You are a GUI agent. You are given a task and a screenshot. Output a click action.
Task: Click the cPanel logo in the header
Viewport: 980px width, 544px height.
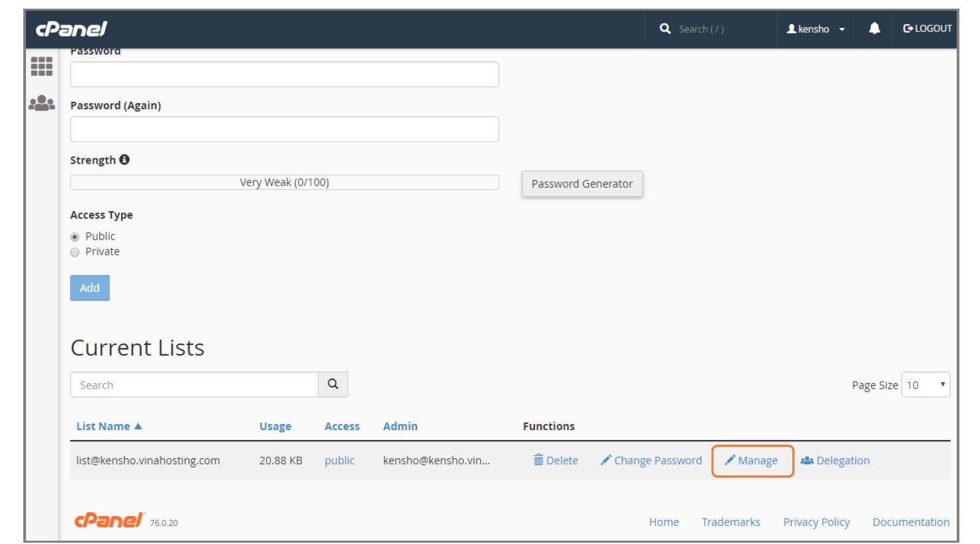click(x=71, y=29)
